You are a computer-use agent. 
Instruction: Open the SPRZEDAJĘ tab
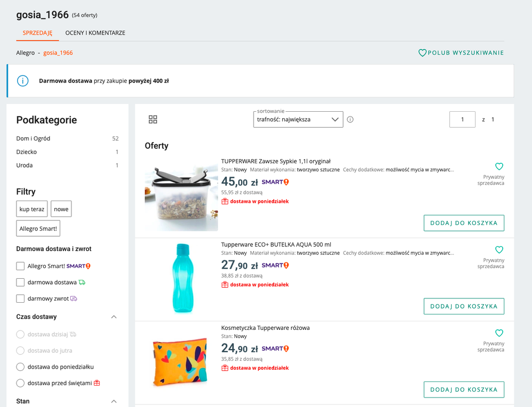click(38, 33)
